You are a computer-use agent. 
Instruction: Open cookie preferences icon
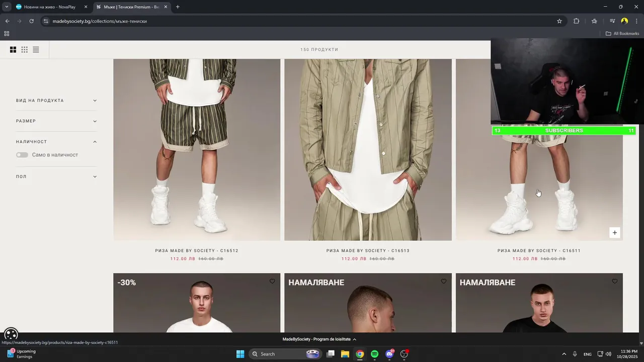pyautogui.click(x=11, y=334)
